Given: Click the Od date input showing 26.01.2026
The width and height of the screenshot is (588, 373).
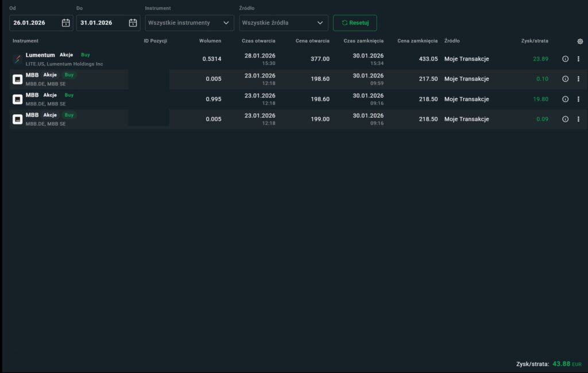Looking at the screenshot, I should coord(36,23).
